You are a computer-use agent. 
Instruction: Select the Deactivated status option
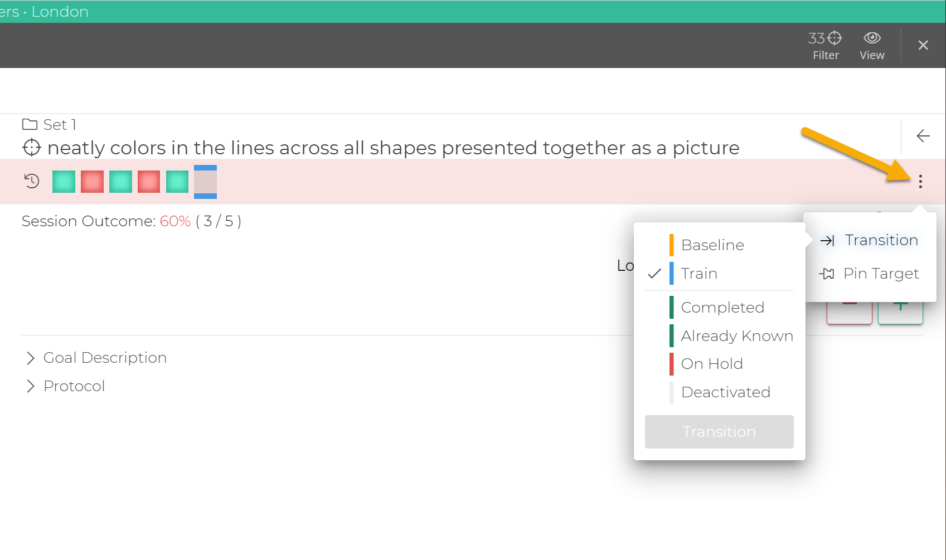tap(725, 392)
